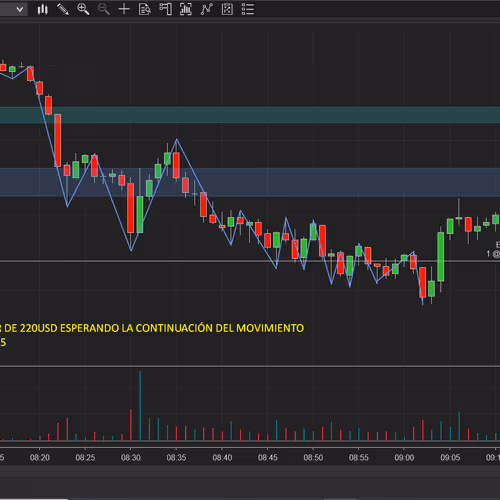The width and height of the screenshot is (500, 500).
Task: Open the chart interval dropdown arrow
Action: 20,9
